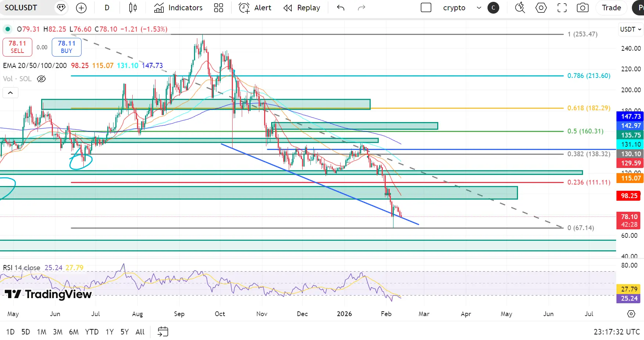Switch to the YTD time range
The width and height of the screenshot is (644, 340).
click(x=92, y=332)
